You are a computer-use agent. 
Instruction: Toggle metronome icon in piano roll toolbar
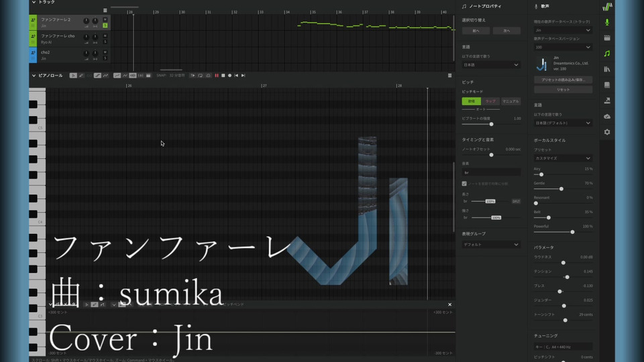click(208, 76)
